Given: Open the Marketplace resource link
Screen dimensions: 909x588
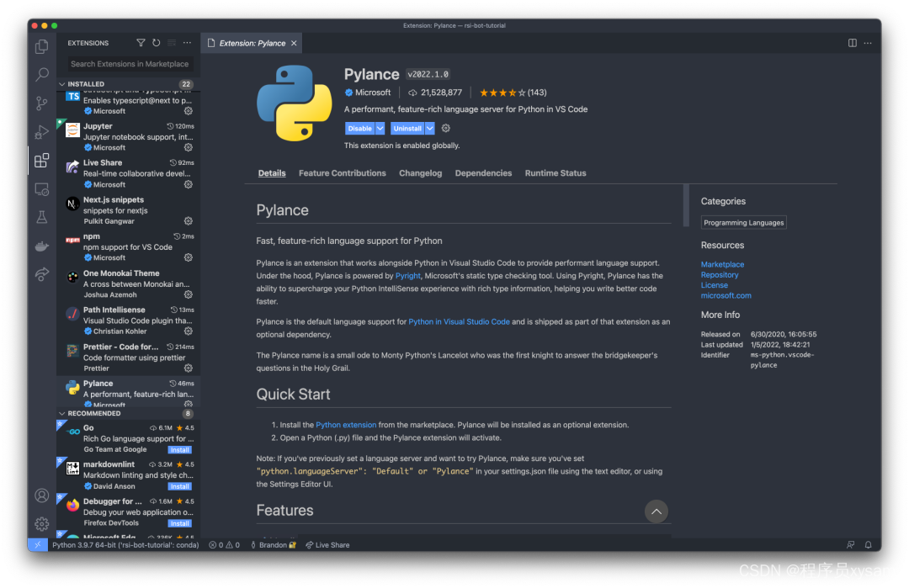Looking at the screenshot, I should click(722, 264).
